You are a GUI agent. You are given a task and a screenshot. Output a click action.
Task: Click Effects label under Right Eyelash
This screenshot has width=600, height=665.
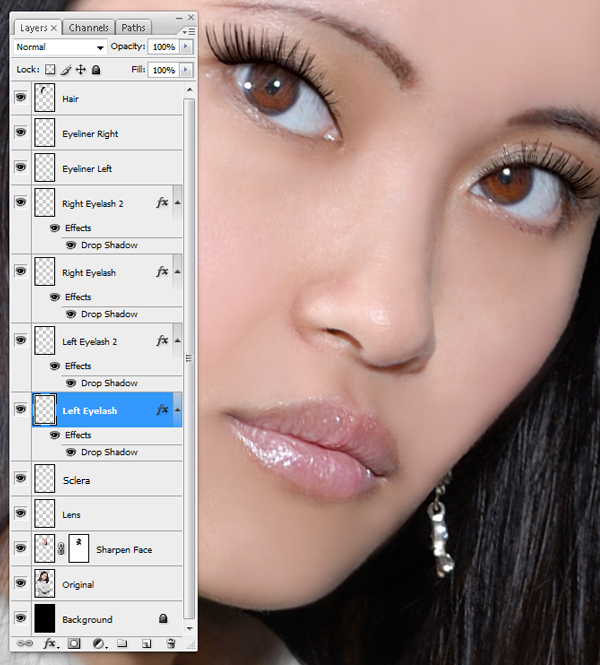[78, 297]
